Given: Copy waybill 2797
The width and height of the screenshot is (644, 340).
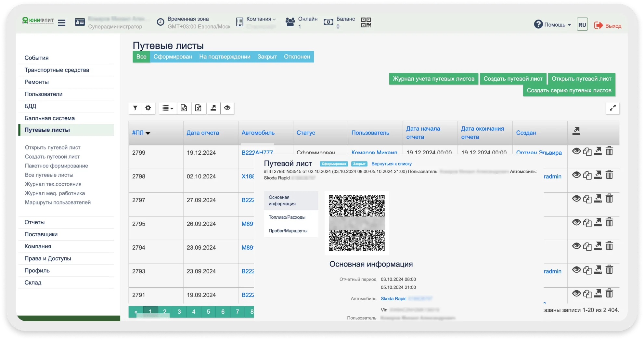Looking at the screenshot, I should 587,199.
